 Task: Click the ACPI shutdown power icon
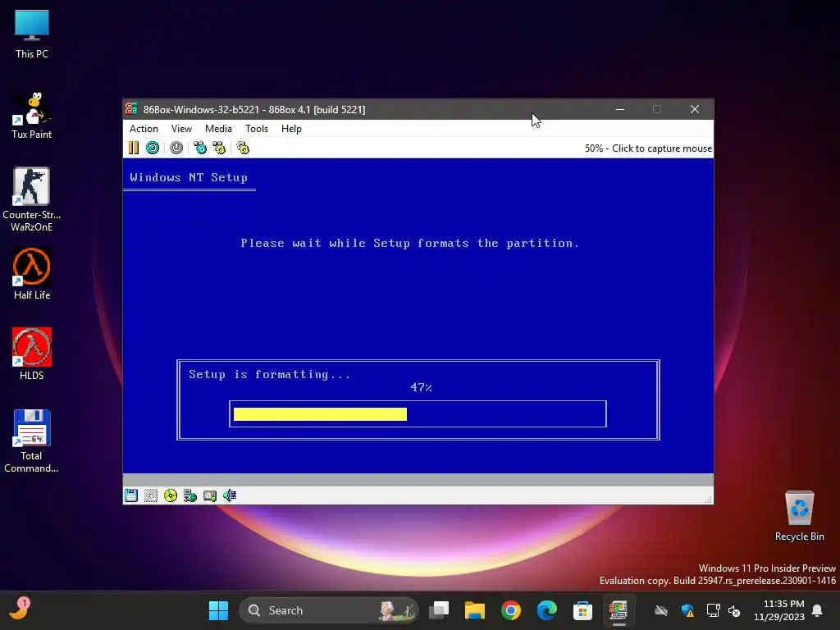coord(176,148)
